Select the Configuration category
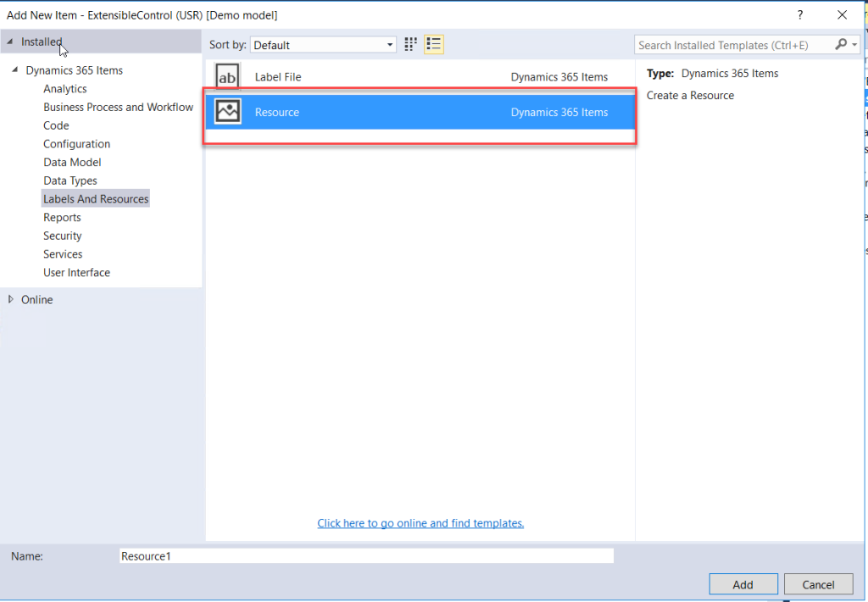Viewport: 868px width, 602px height. [x=77, y=143]
